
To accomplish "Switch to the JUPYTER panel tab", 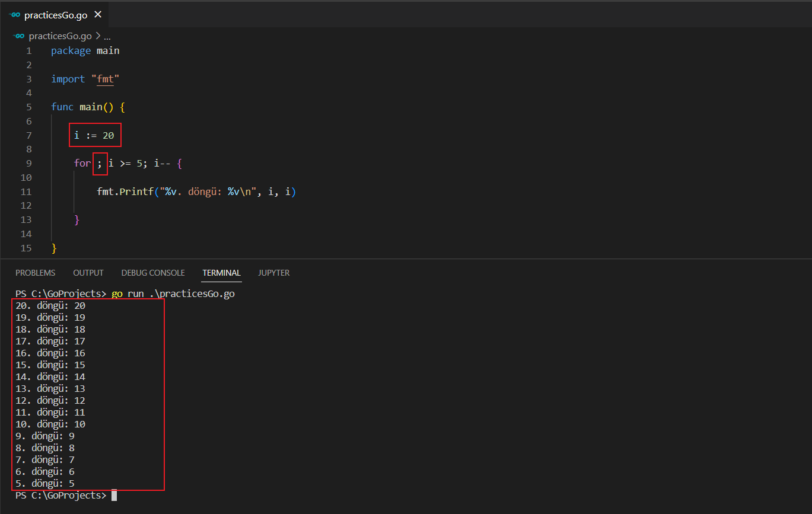I will (274, 273).
